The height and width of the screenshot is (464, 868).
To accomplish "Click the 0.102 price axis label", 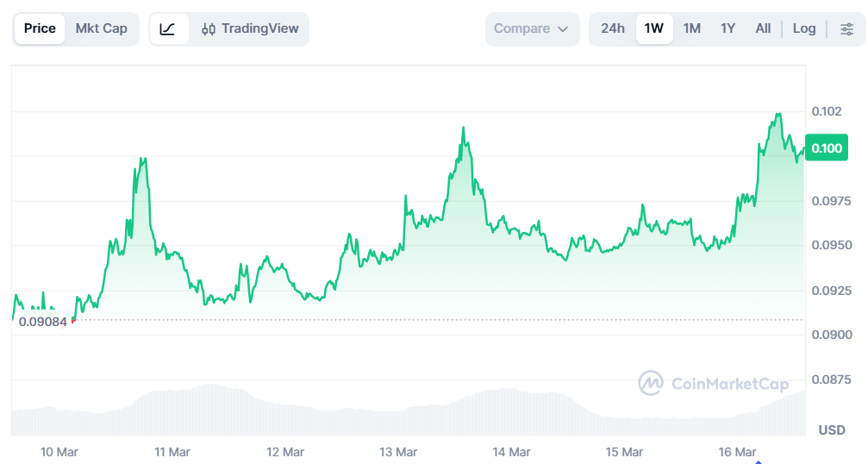I will point(827,111).
